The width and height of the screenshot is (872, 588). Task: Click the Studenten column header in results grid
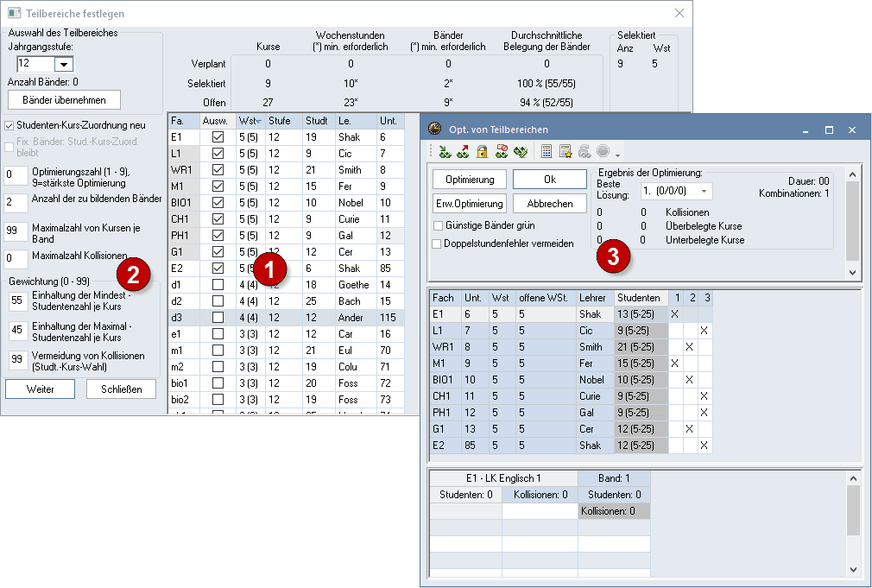click(641, 298)
